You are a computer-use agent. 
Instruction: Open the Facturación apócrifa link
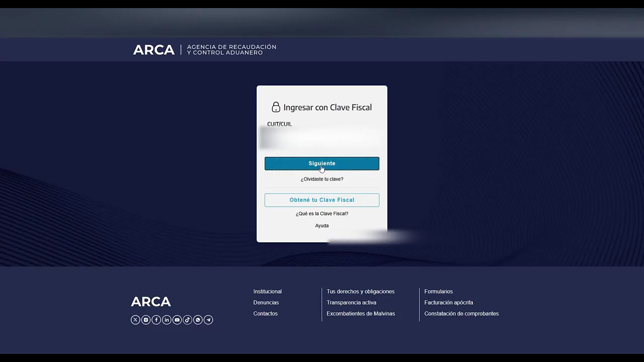click(x=449, y=303)
